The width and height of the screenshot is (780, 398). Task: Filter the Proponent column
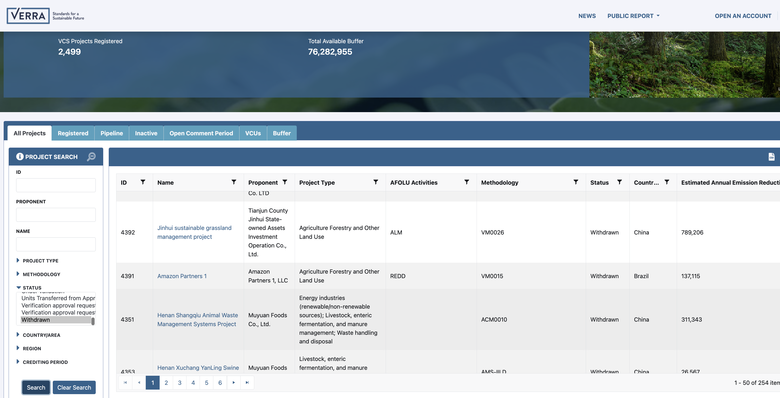click(x=285, y=182)
